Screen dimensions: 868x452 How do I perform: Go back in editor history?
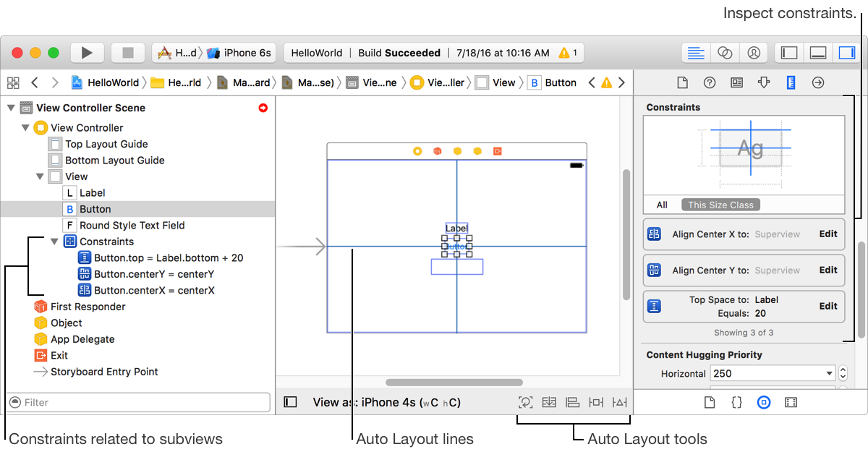(x=35, y=82)
